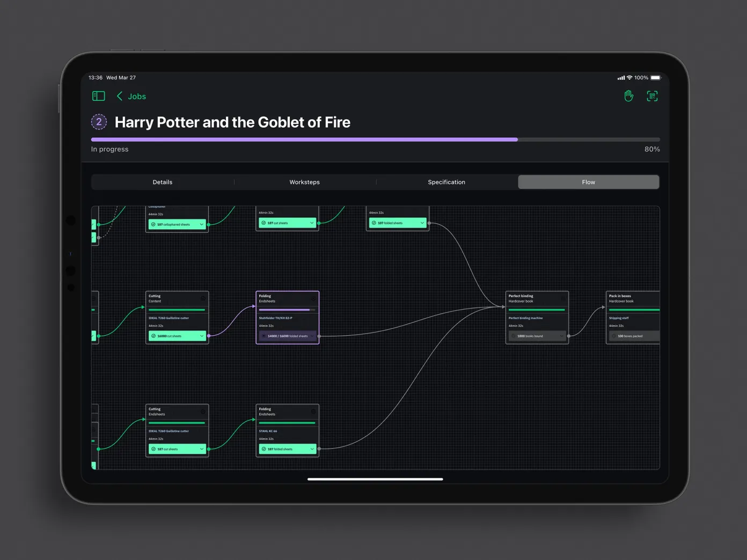Viewport: 747px width, 560px height.
Task: Go back to Jobs
Action: pyautogui.click(x=131, y=97)
